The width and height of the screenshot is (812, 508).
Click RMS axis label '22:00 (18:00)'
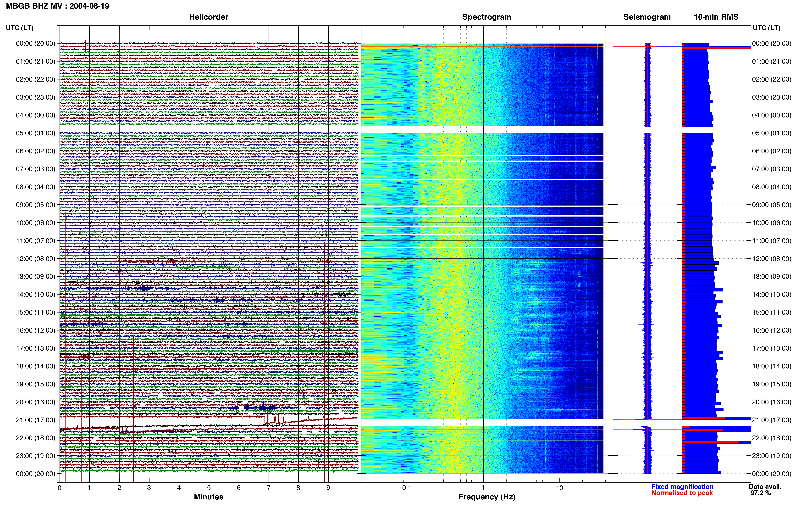point(772,438)
